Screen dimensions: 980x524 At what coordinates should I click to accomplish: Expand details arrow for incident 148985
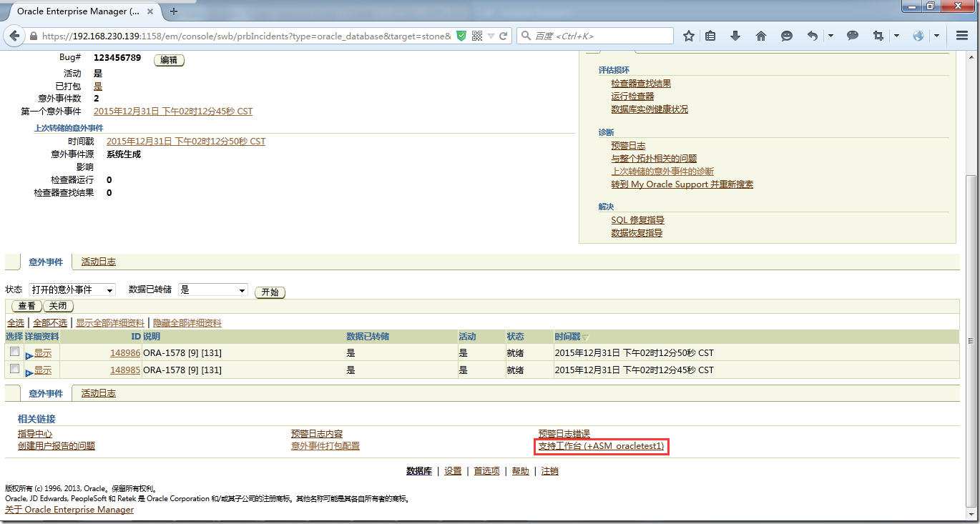click(29, 373)
